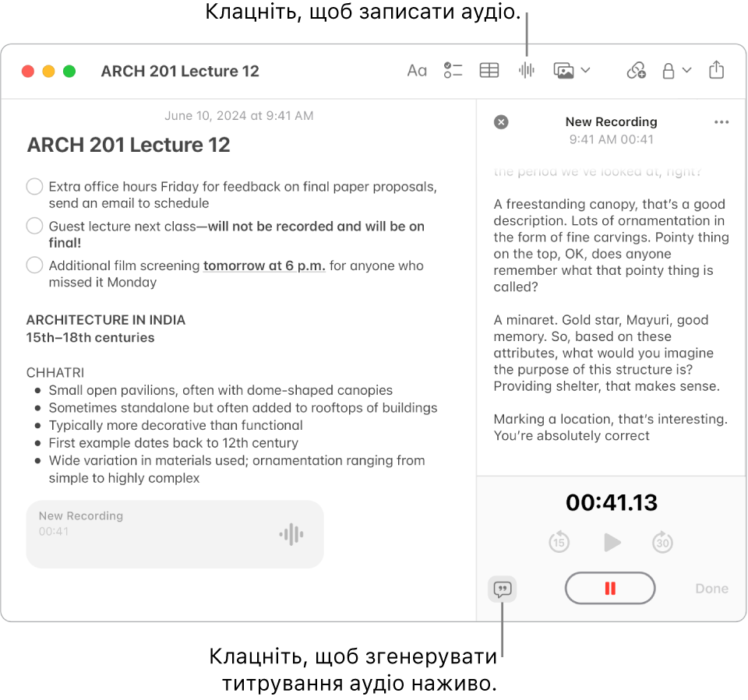Click the bullet Typically more decorative than functional
Viewport: 748px width, 700px height.
175,425
